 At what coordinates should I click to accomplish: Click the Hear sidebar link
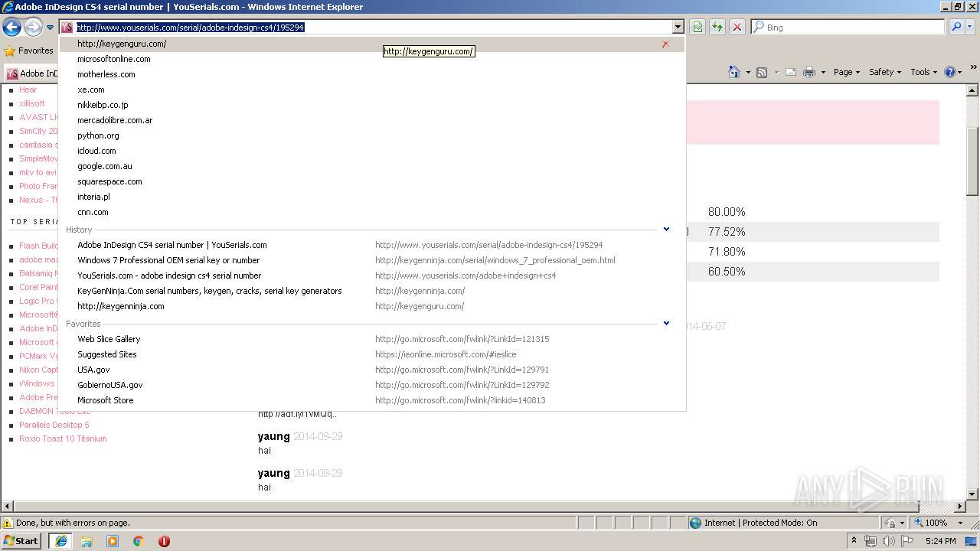coord(28,90)
